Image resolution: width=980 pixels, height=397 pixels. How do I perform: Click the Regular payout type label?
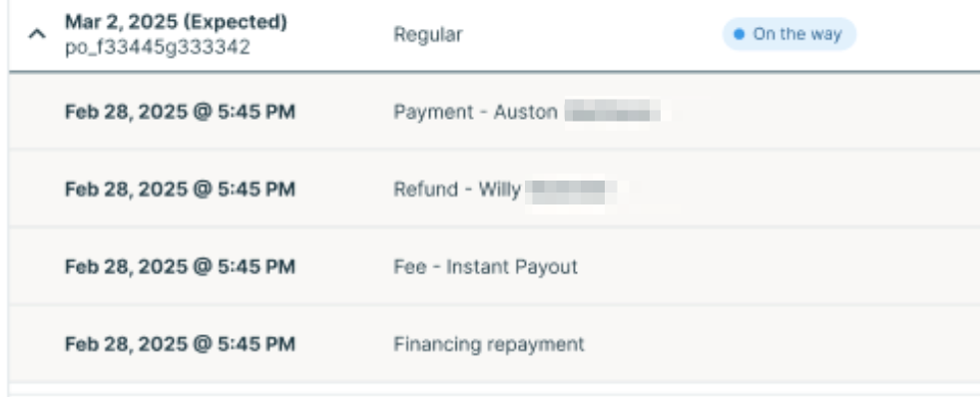(428, 34)
